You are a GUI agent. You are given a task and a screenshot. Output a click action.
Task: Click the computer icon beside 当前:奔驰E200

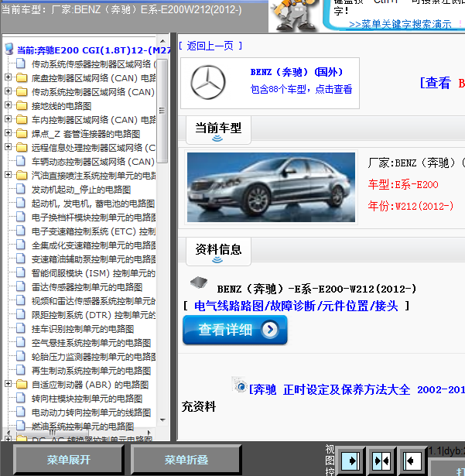click(x=9, y=50)
